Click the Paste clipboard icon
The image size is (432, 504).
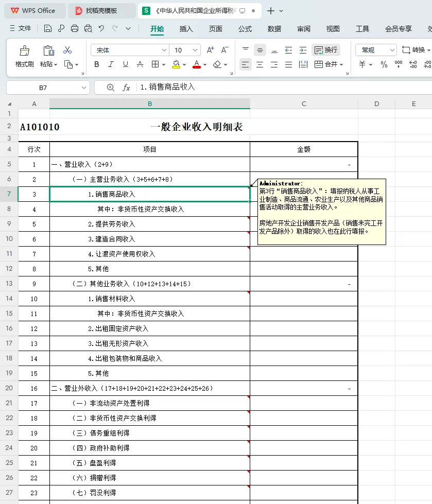(x=48, y=50)
